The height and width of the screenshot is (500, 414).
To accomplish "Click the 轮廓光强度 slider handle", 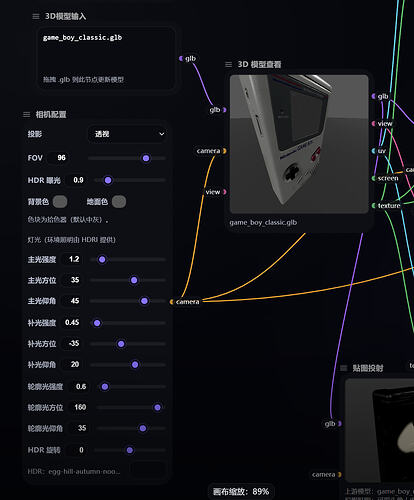I will point(105,387).
